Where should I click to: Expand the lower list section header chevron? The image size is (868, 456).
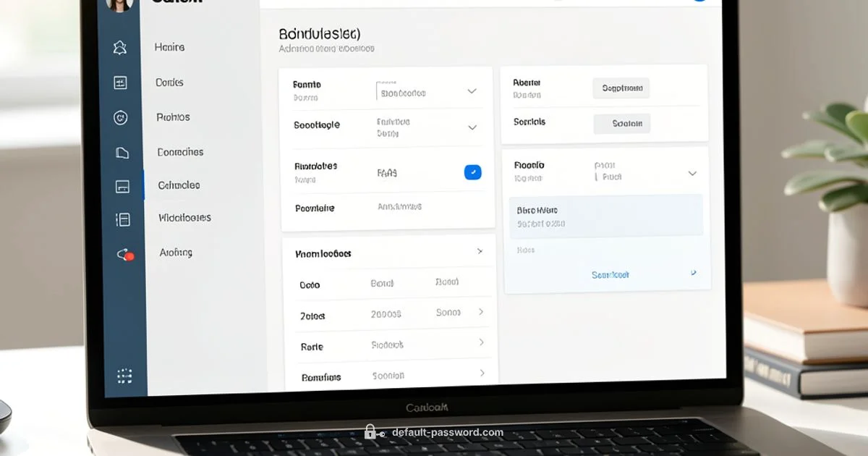point(480,251)
